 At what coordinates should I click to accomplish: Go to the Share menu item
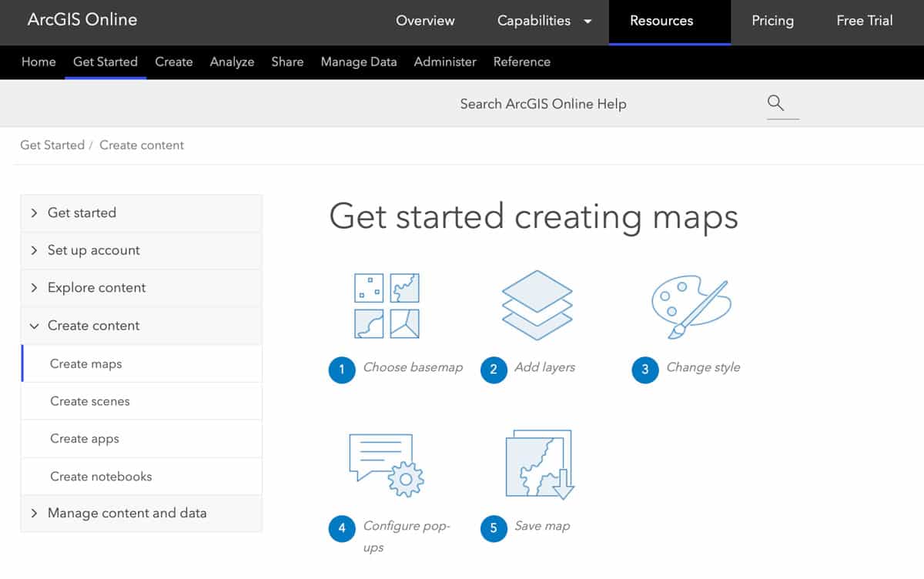(287, 62)
